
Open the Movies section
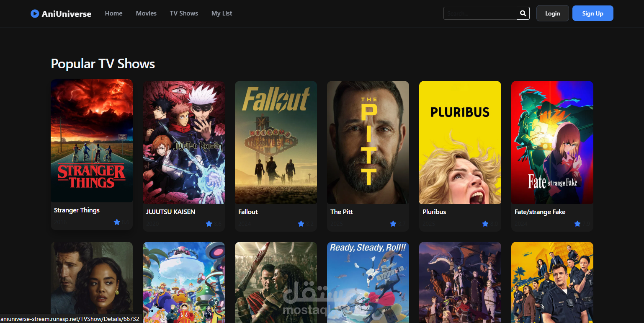[146, 13]
